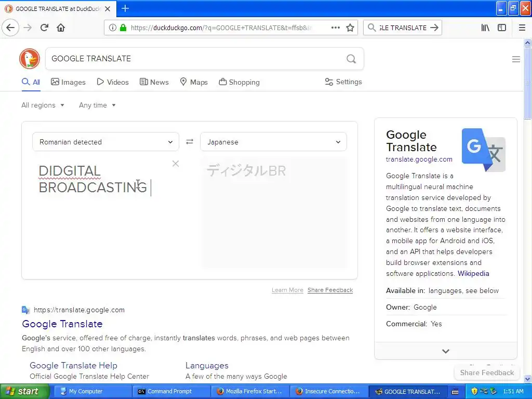This screenshot has width=532, height=399.
Task: Switch to Command Prompt taskbar window
Action: (171, 391)
